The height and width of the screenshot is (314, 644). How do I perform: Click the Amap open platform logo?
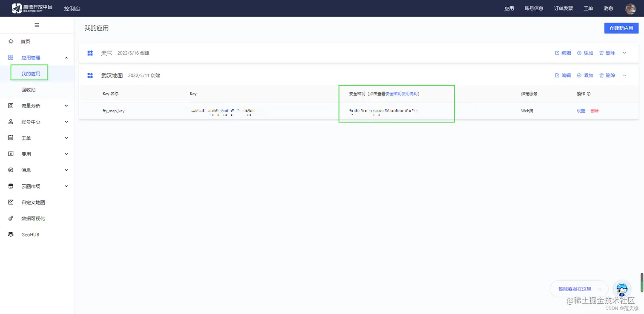point(32,8)
